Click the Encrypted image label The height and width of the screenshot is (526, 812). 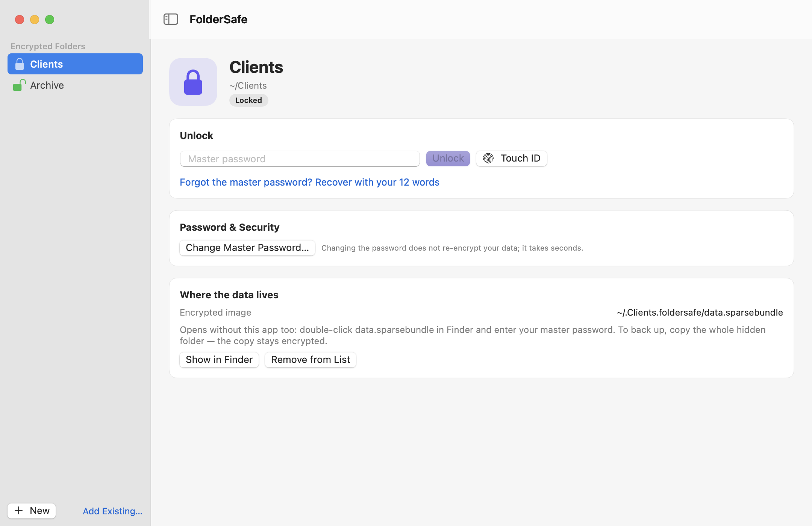[215, 313]
